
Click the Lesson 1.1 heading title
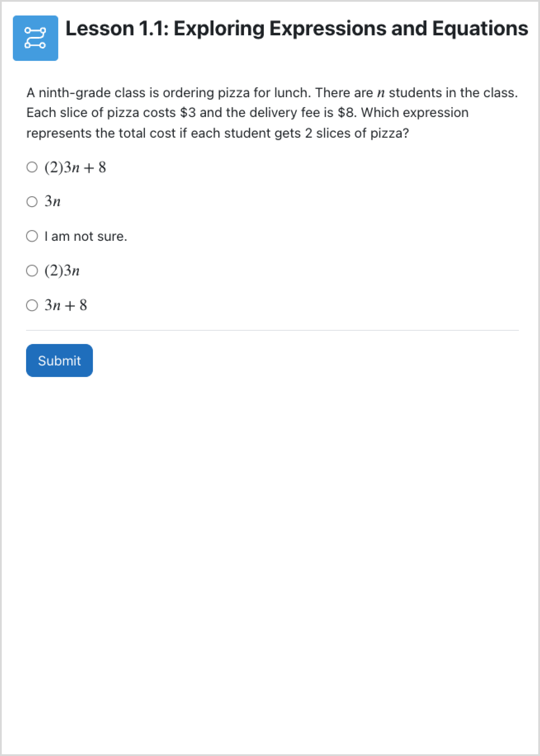[297, 29]
